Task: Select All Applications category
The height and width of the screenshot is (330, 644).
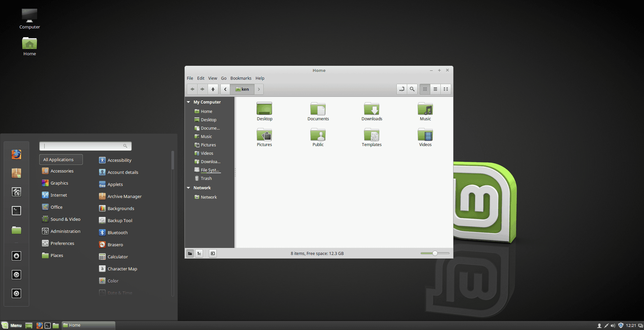Action: [x=61, y=159]
